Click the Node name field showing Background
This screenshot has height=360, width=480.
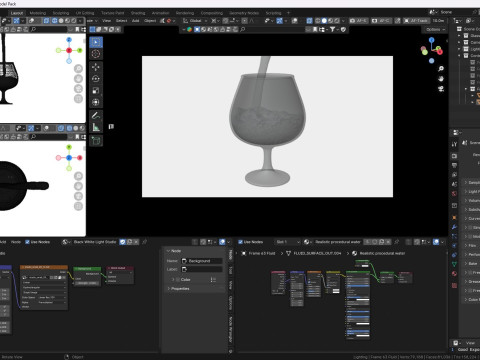(202, 261)
